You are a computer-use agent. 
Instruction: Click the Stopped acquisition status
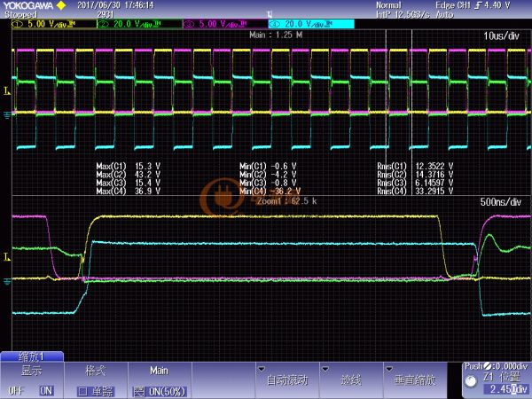[x=20, y=14]
